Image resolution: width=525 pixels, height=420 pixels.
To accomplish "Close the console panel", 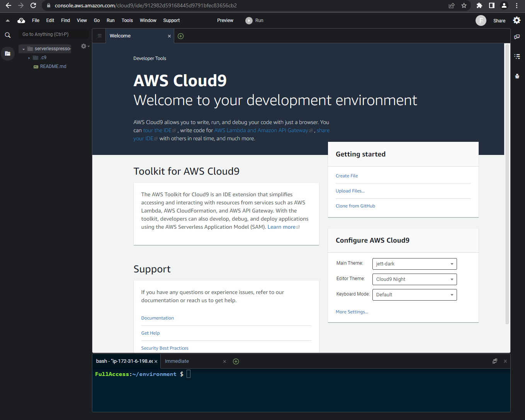I will (x=505, y=361).
